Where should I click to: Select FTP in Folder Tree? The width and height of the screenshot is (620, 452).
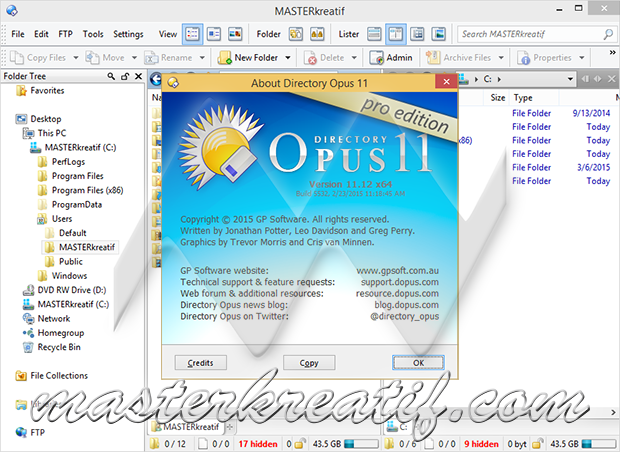(x=37, y=432)
